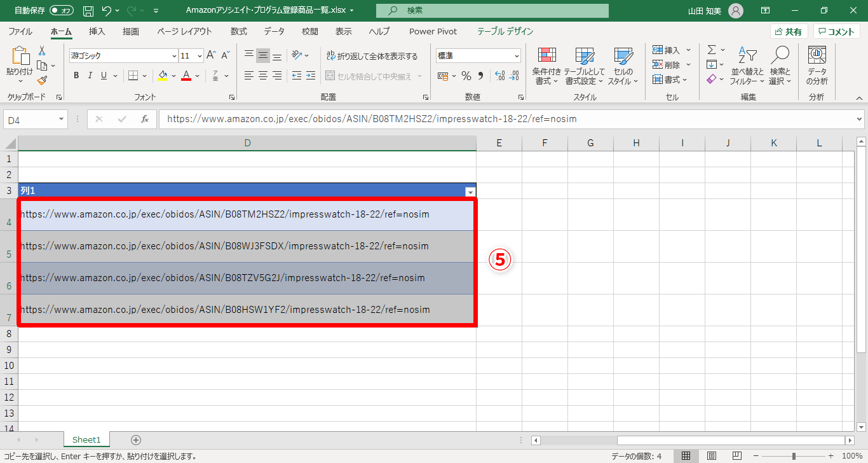Switch to the 挿入 ribbon tab
The width and height of the screenshot is (868, 463).
97,31
